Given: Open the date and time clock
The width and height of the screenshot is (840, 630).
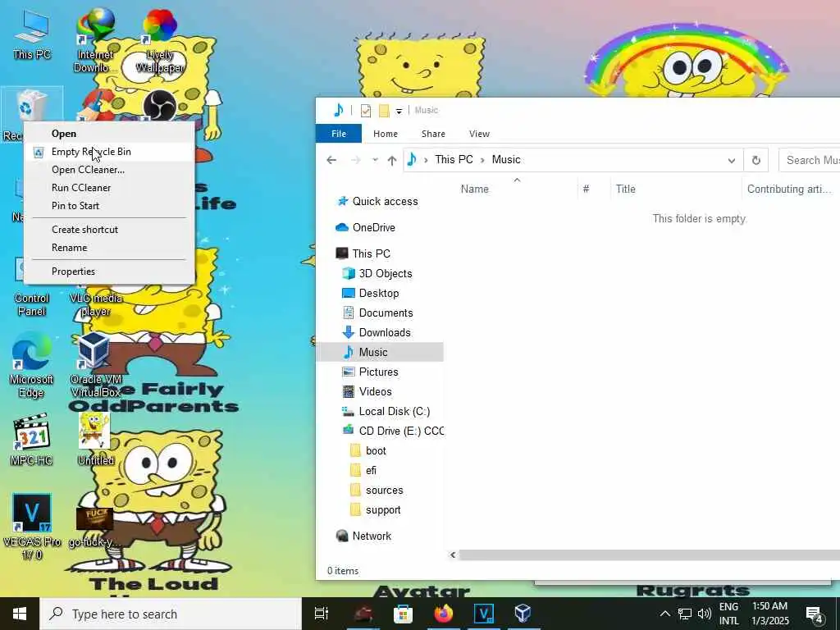Looking at the screenshot, I should tap(769, 614).
